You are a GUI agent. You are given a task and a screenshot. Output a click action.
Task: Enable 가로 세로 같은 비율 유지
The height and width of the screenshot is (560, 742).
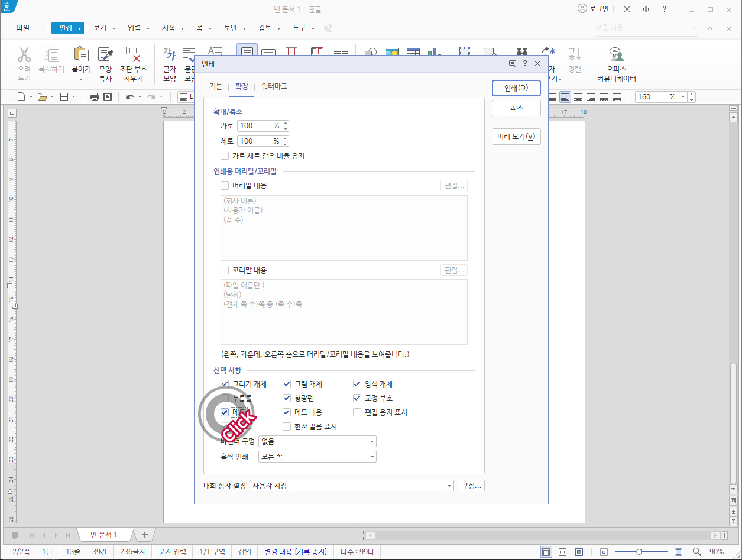coord(225,155)
